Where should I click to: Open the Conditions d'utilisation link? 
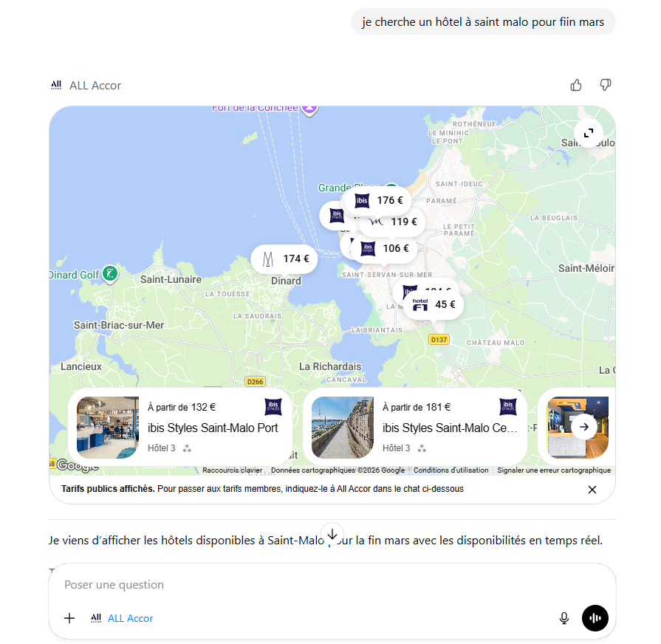[451, 470]
